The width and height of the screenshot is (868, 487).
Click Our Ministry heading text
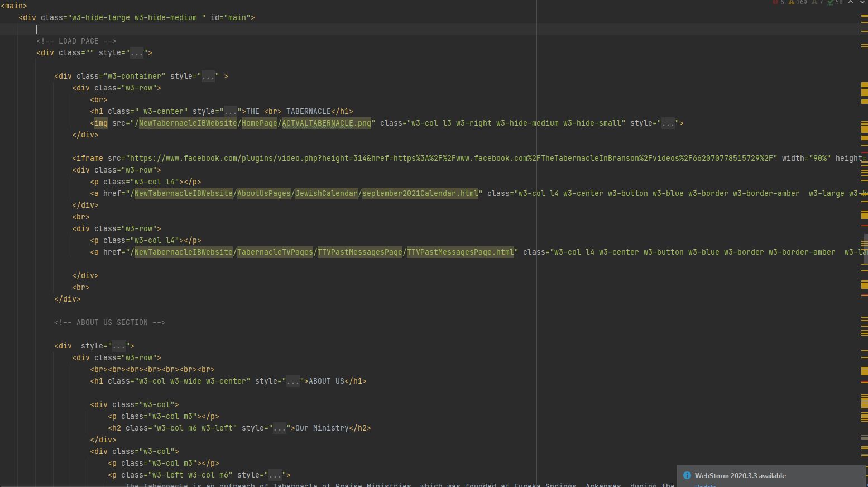tap(322, 428)
